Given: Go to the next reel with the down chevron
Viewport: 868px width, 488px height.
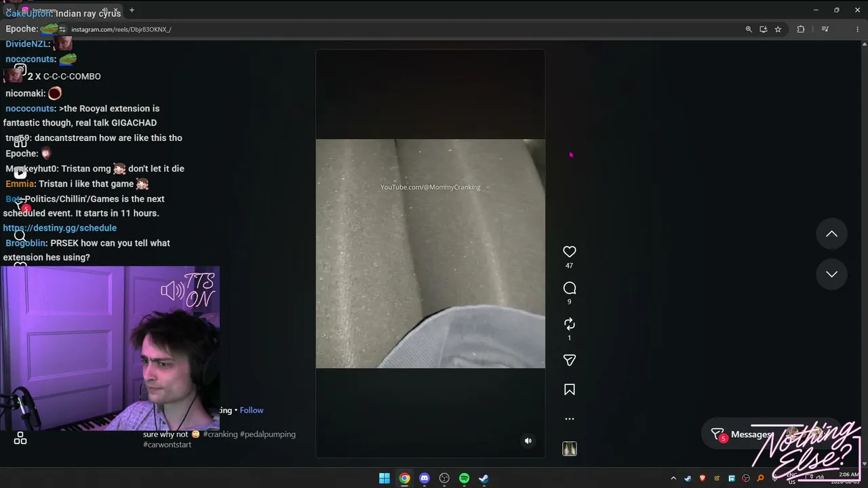Looking at the screenshot, I should [831, 274].
